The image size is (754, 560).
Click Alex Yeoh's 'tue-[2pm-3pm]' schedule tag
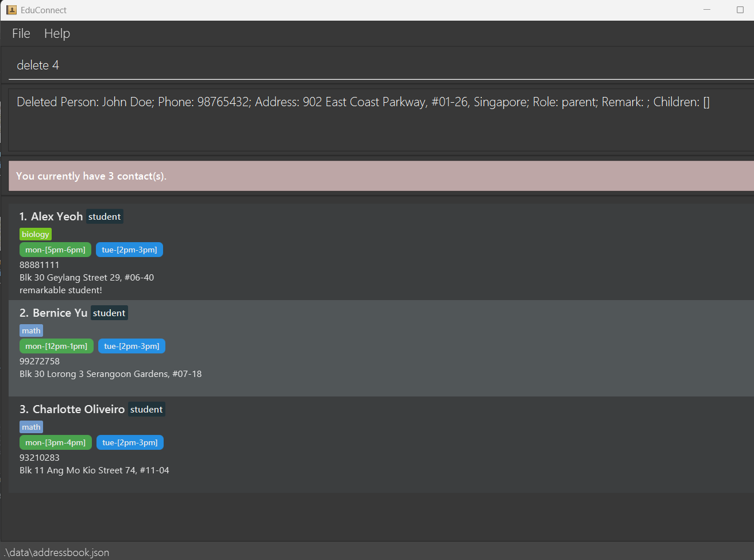point(129,250)
